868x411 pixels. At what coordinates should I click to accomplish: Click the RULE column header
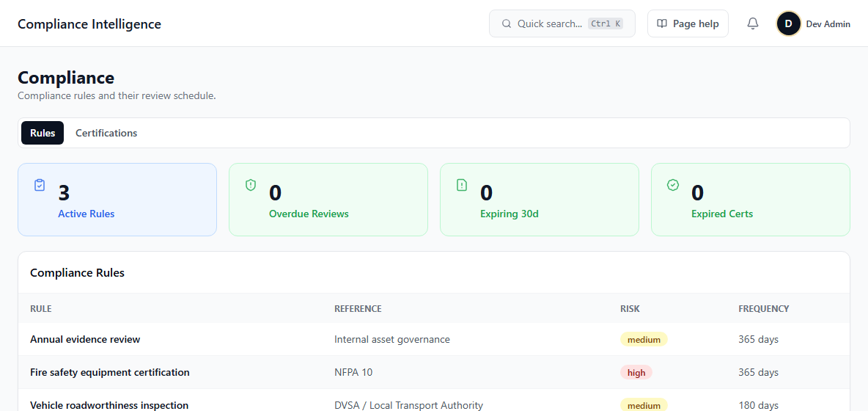tap(41, 308)
